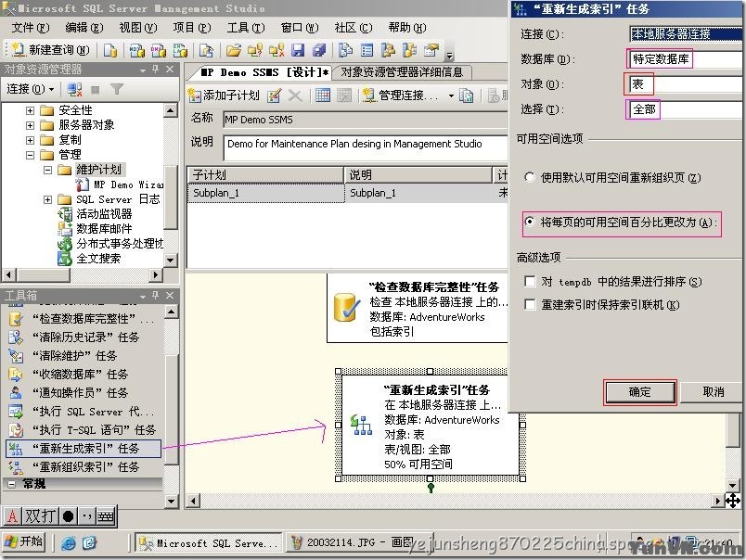746x560 pixels.
Task: Open the 编辑(E) menu
Action: tap(84, 28)
